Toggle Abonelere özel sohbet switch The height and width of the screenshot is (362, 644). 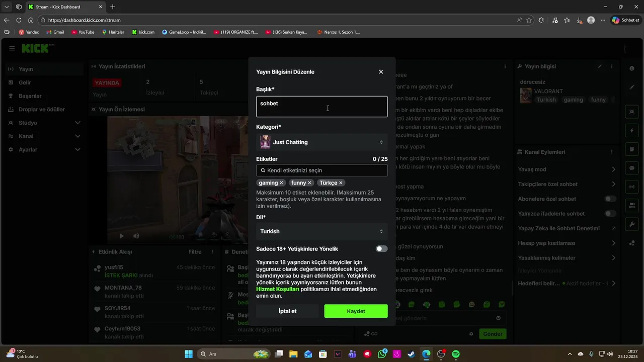click(x=610, y=199)
